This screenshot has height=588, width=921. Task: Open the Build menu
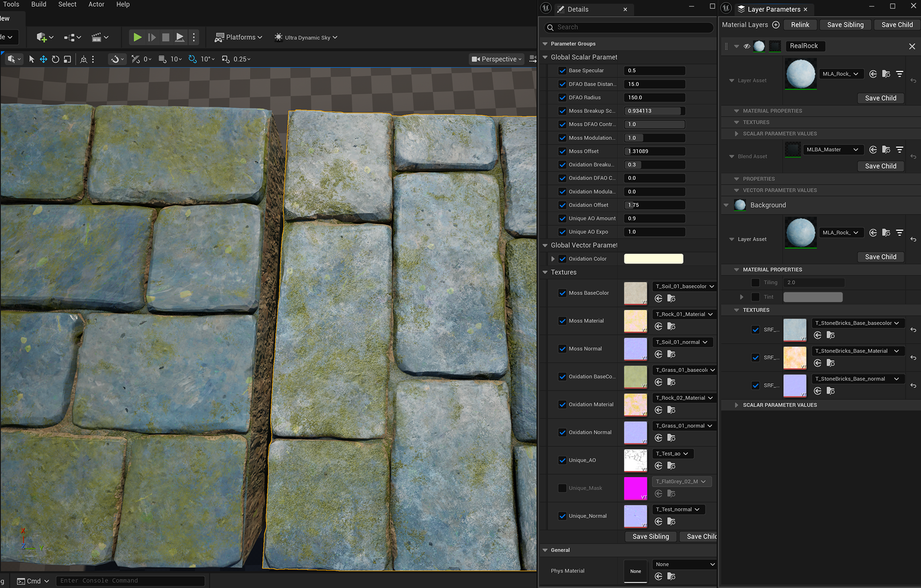tap(39, 4)
